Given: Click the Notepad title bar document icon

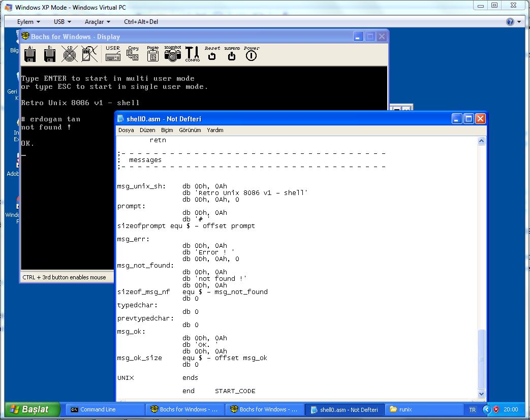Looking at the screenshot, I should [x=120, y=119].
